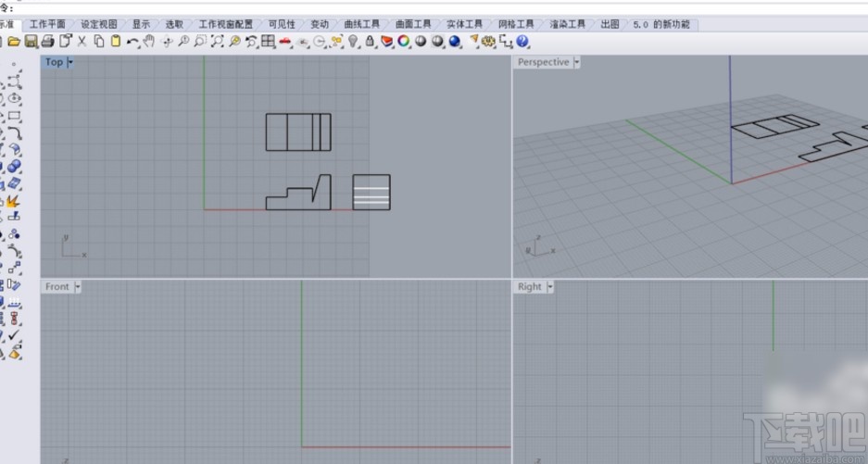Expand the Perspective viewport menu arrow
The width and height of the screenshot is (868, 464).
click(577, 63)
